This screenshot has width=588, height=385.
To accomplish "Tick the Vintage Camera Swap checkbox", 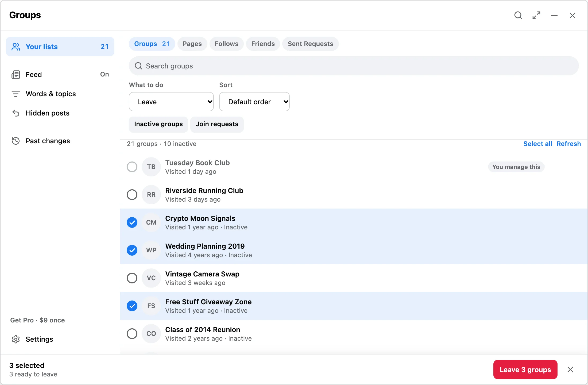I will tap(132, 278).
